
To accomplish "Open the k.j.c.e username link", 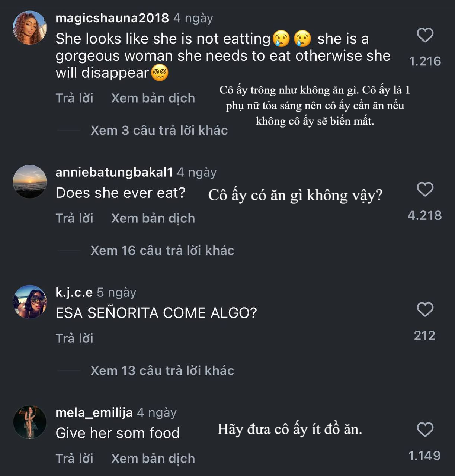I will (74, 292).
